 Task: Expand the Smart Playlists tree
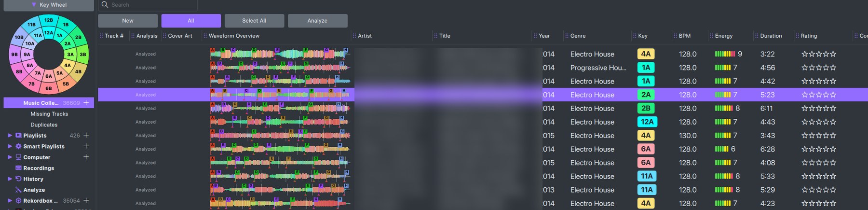10,146
